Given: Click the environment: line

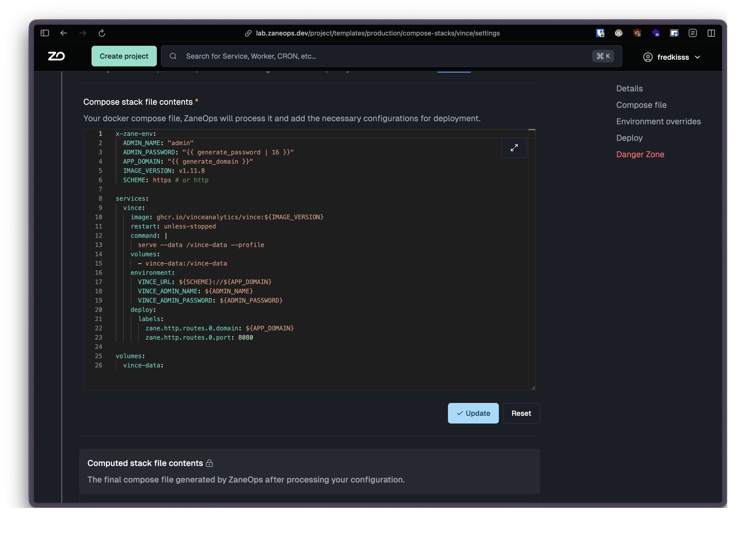Looking at the screenshot, I should pyautogui.click(x=153, y=272).
